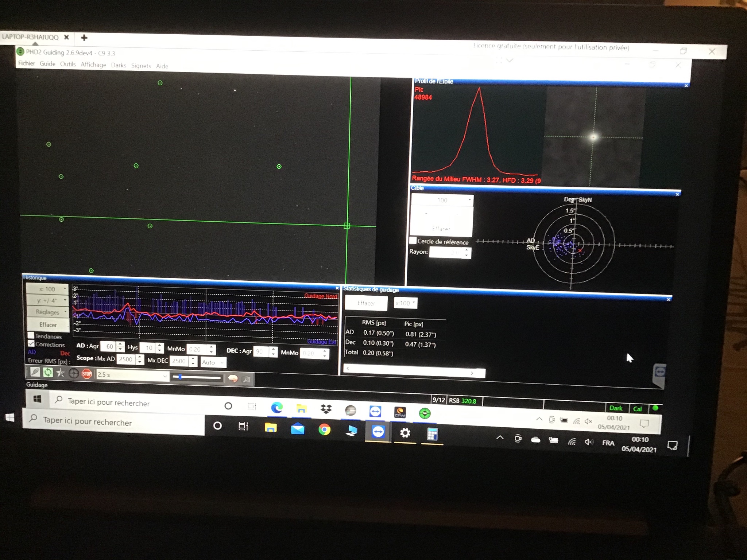The image size is (747, 560).
Task: Open Edge in the remote taskbar
Action: click(x=277, y=408)
